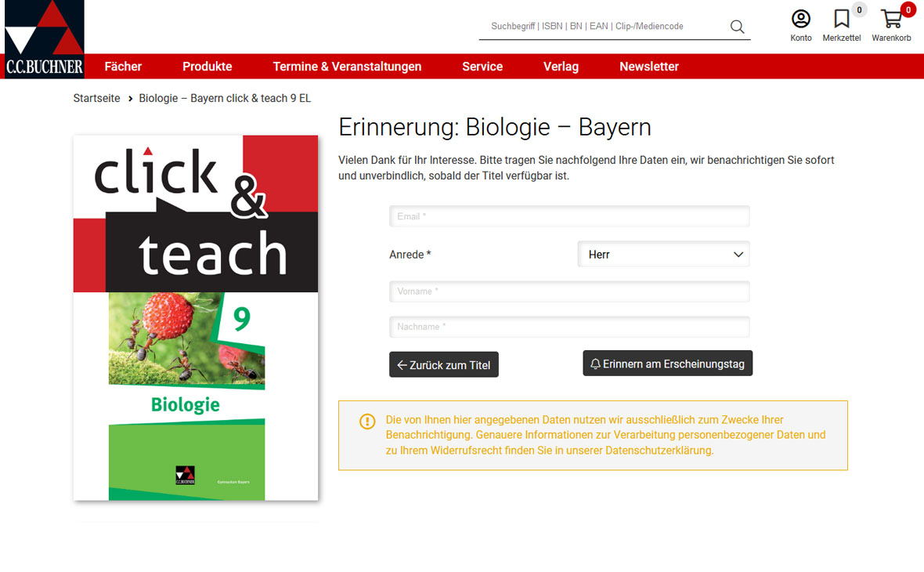Click breadcrumb Biologie – Bayern click & teach 9 EL
Viewport: 924px width, 572px height.
click(225, 99)
